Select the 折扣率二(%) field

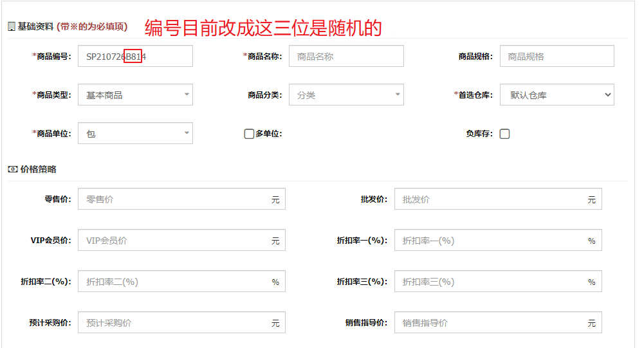click(x=181, y=282)
